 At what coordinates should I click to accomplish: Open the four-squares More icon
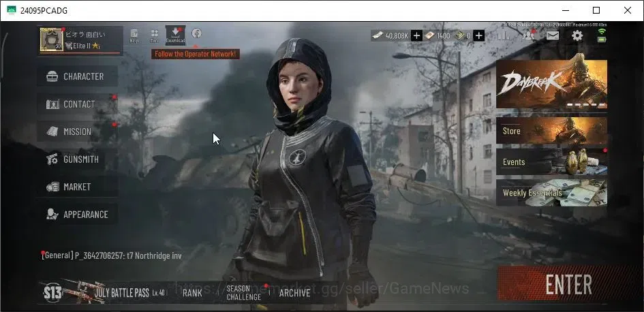pos(155,35)
